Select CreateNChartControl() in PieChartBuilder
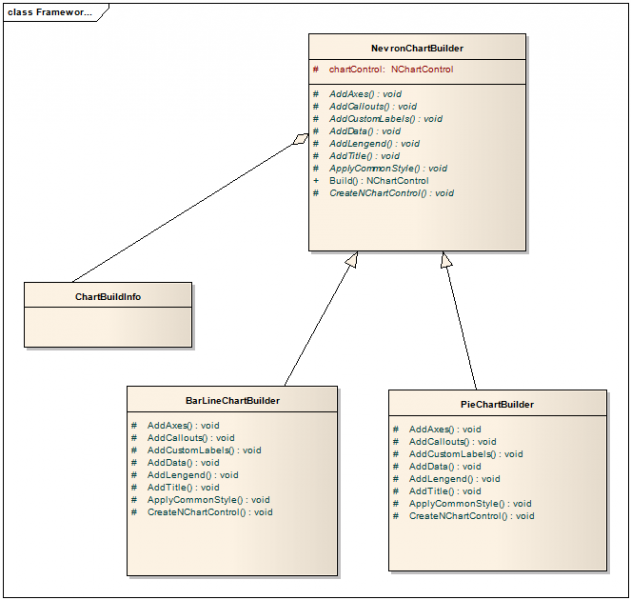 (471, 516)
